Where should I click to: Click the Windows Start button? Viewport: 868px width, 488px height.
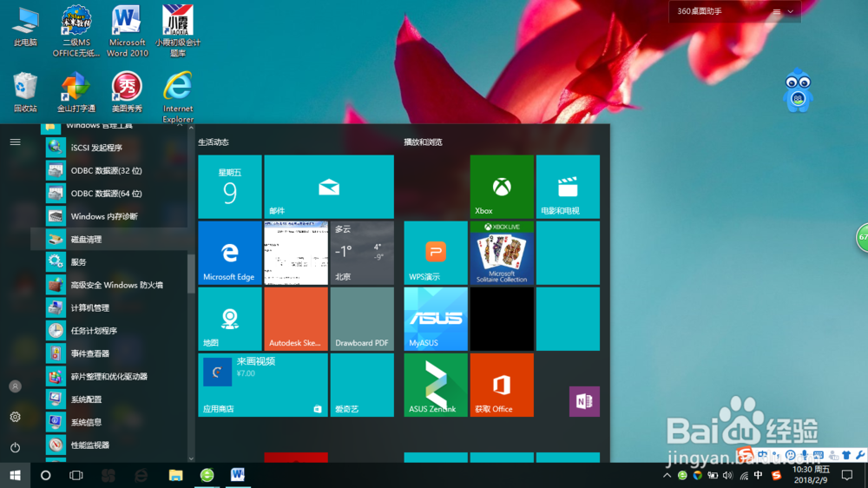tap(15, 475)
